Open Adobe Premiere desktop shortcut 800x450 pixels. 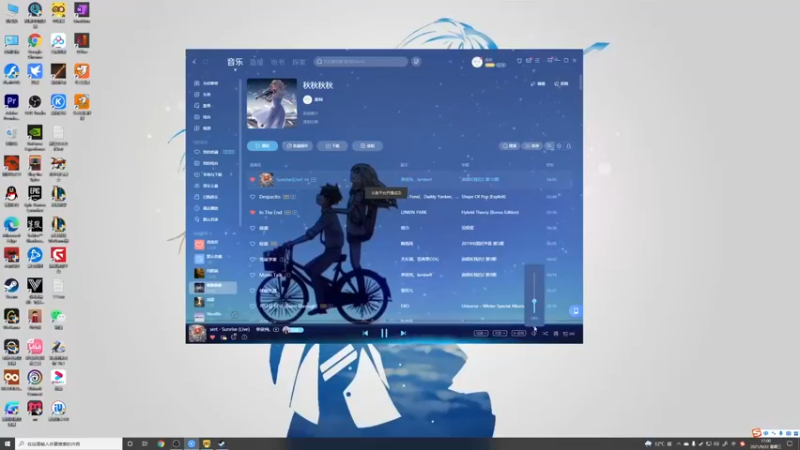coord(11,106)
